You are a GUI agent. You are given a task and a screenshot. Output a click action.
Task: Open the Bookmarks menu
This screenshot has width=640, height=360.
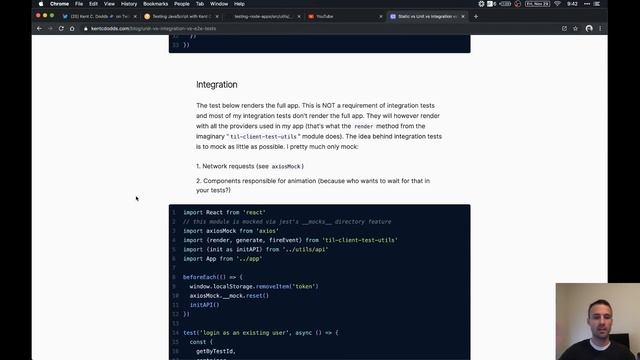click(156, 4)
